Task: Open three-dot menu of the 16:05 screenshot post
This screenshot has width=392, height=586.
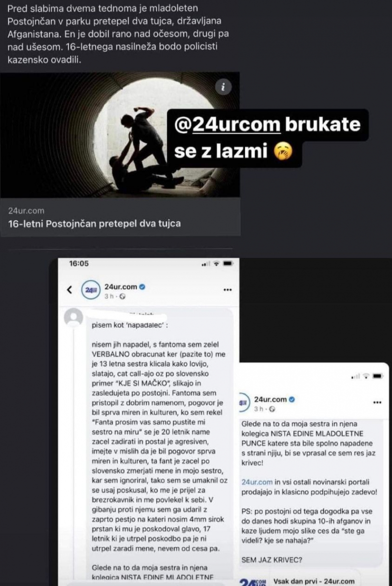Action: (x=227, y=290)
